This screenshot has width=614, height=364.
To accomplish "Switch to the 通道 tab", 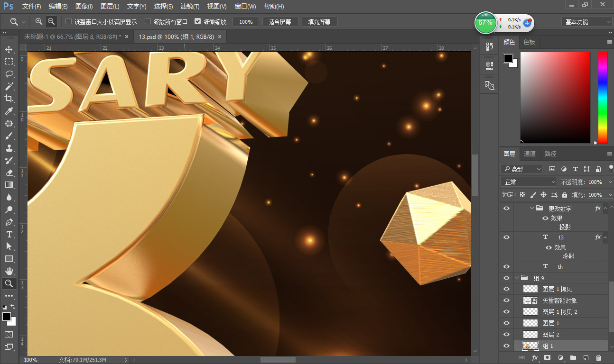I will click(x=530, y=154).
